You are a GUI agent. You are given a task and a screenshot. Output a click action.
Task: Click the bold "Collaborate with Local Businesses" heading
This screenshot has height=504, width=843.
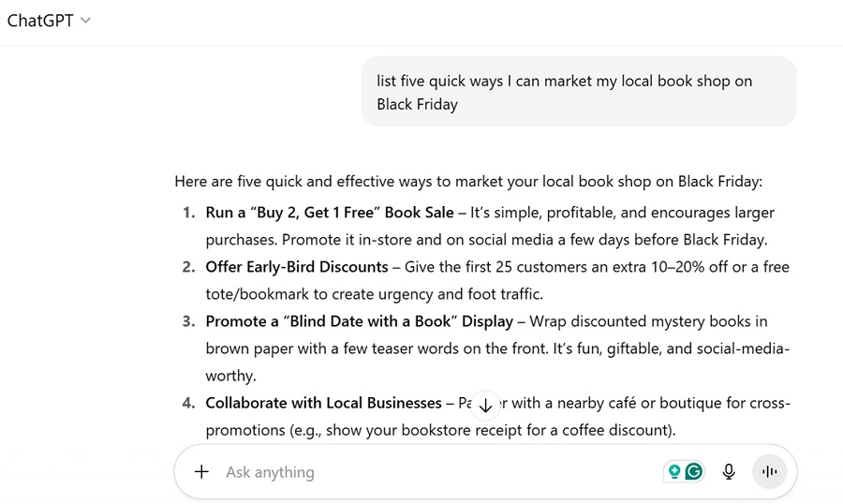tap(323, 403)
